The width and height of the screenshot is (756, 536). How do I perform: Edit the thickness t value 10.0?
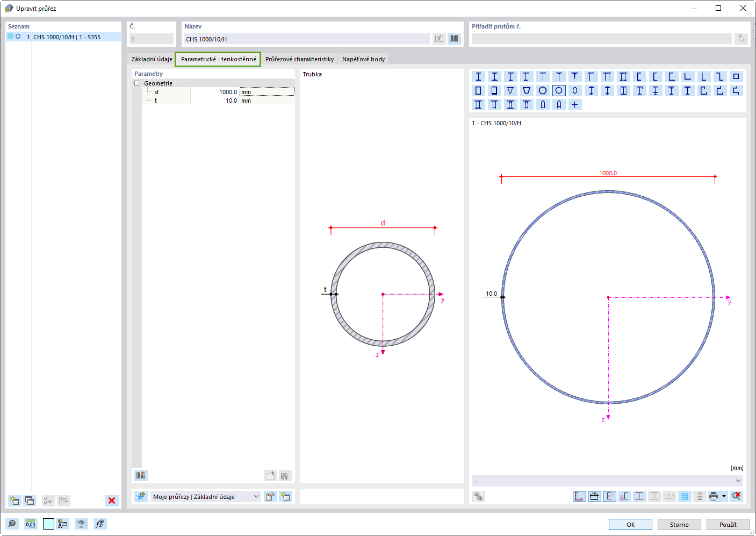(214, 101)
